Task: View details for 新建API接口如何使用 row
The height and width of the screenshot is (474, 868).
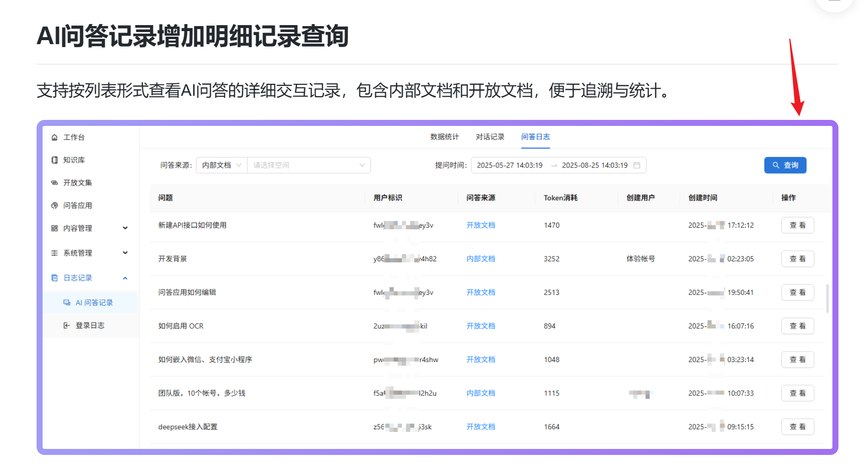Action: 797,225
